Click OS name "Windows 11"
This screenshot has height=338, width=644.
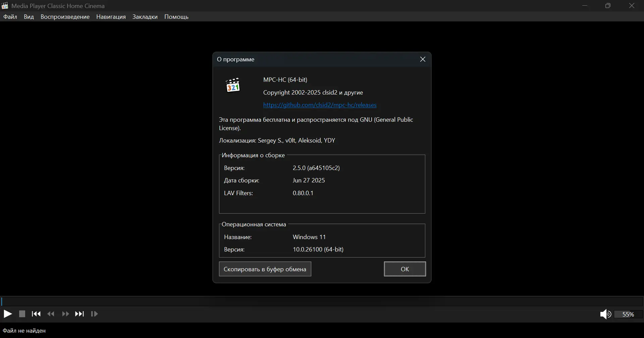[x=309, y=237]
